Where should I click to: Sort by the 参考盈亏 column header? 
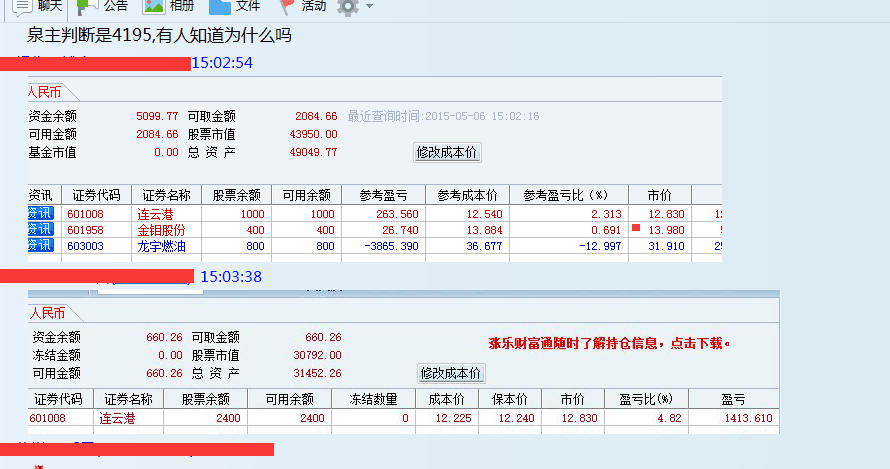click(x=383, y=195)
